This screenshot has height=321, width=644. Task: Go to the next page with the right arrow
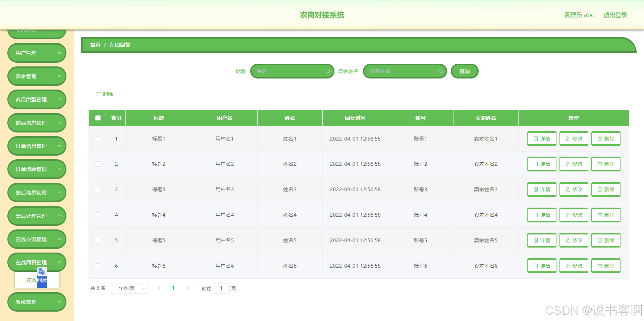click(x=187, y=288)
